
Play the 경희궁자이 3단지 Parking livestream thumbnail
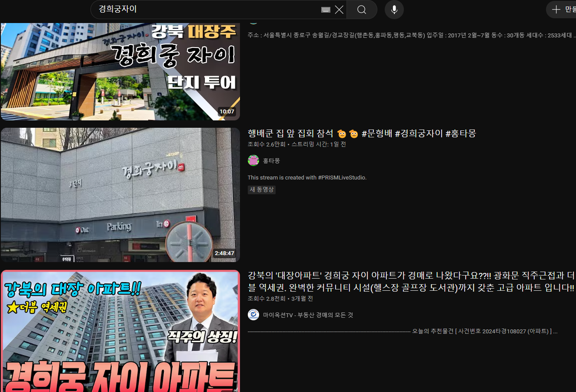pyautogui.click(x=120, y=195)
